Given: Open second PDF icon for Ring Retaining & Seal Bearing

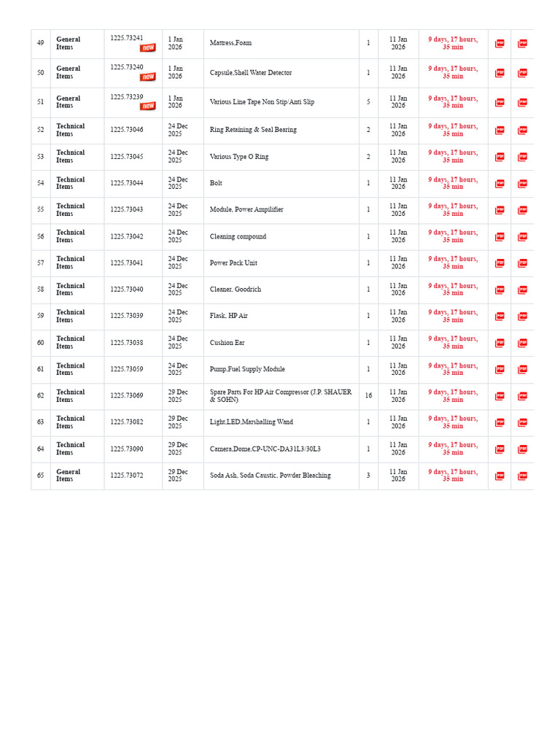Looking at the screenshot, I should [x=522, y=130].
